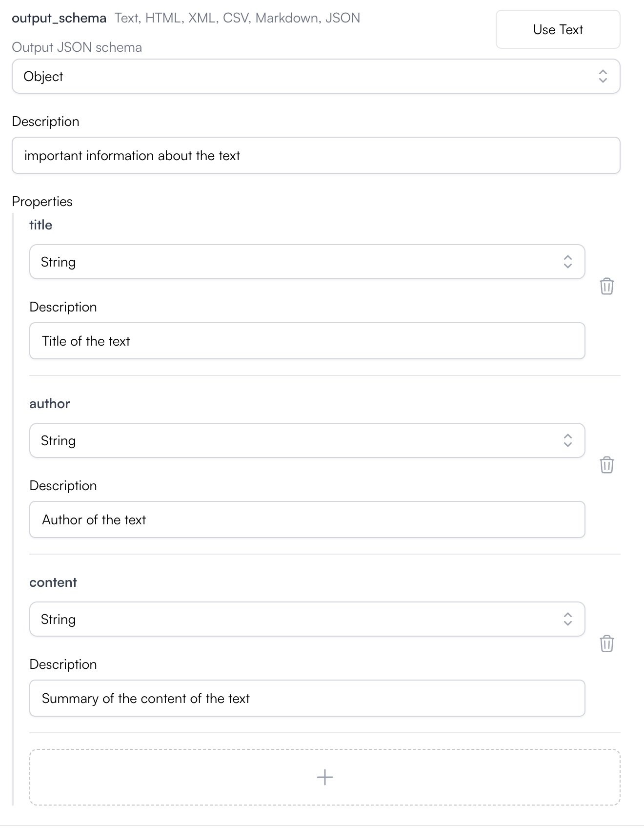Screen dimensions: 644x828
Task: Delete the author property with trash icon
Action: [606, 465]
